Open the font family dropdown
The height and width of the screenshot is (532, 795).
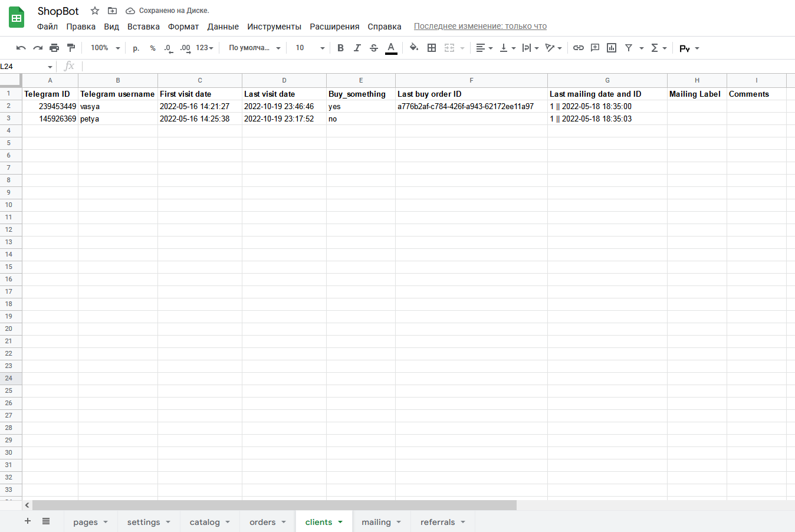[x=254, y=48]
